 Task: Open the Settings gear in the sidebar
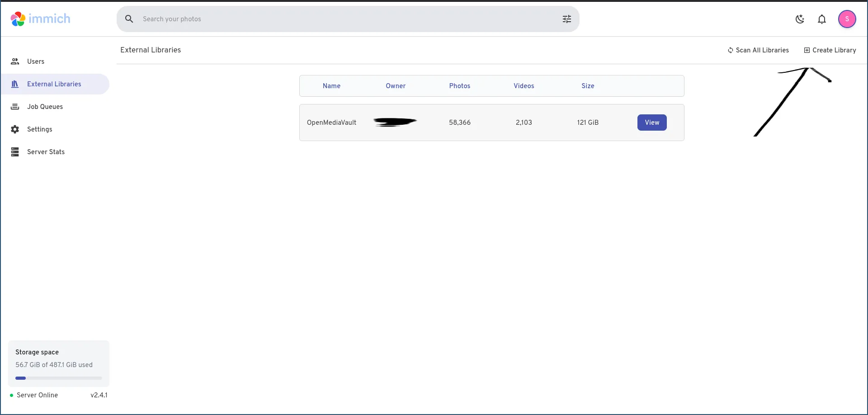(40, 130)
